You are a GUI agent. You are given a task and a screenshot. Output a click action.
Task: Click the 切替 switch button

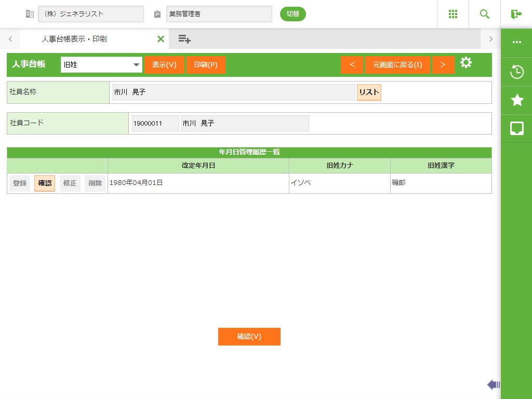293,14
